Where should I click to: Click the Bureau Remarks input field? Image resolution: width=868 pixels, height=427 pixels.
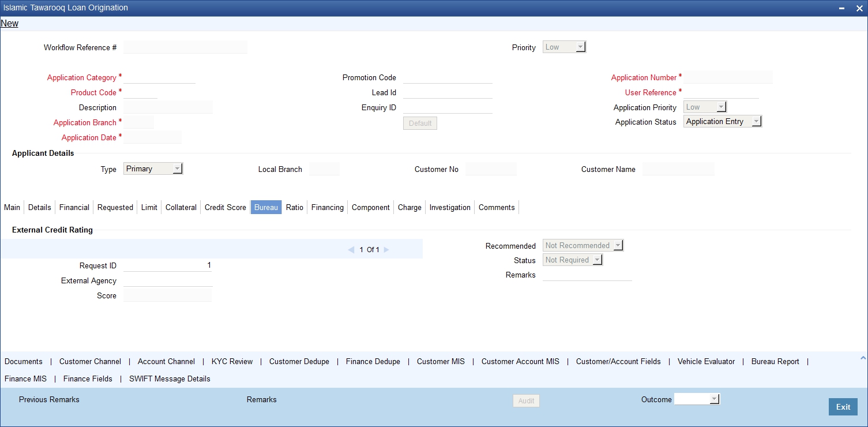(x=587, y=275)
